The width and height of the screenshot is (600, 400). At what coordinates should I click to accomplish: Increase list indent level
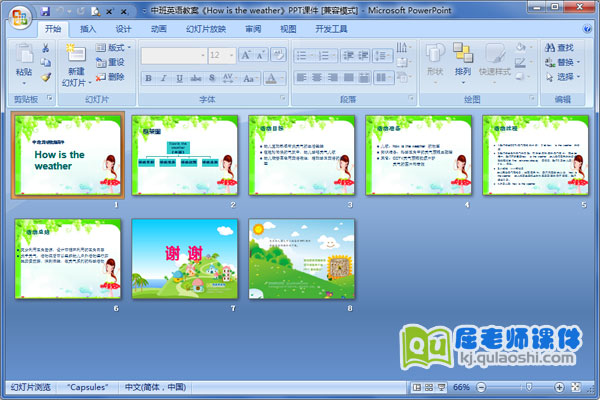[x=363, y=56]
